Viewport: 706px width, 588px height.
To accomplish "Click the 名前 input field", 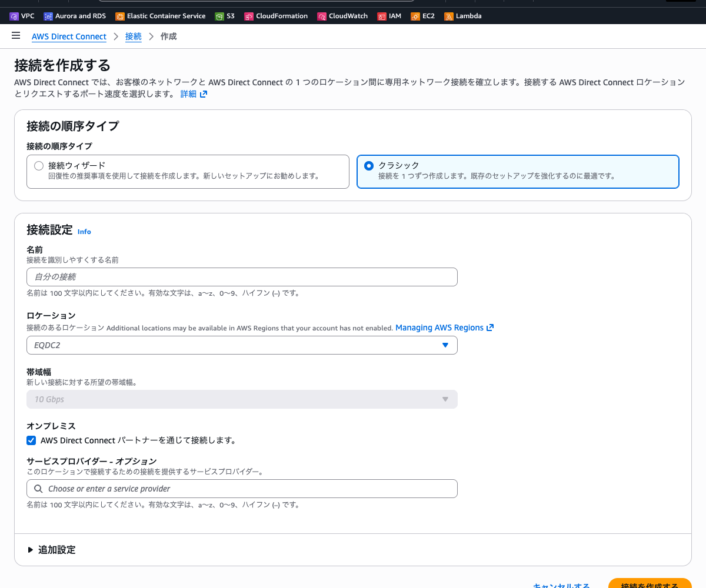I will [x=242, y=277].
